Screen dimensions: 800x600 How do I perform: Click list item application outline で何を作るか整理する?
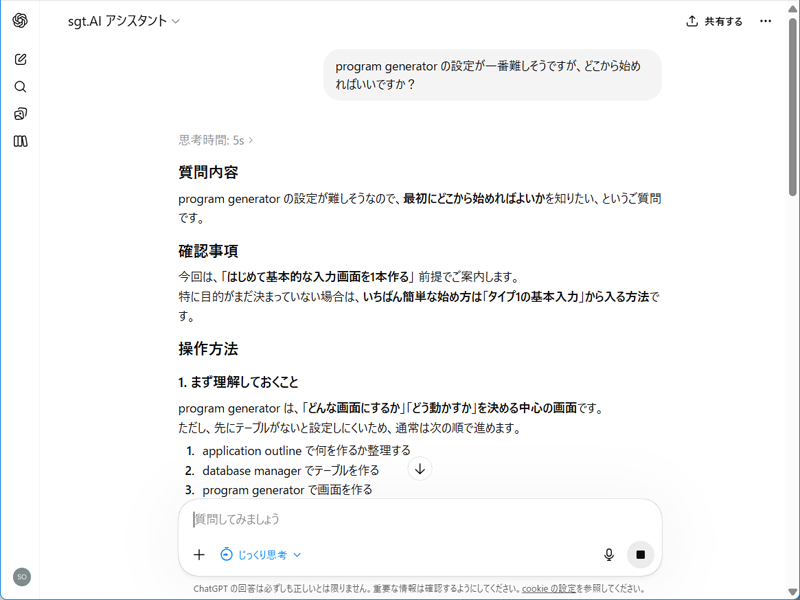(x=306, y=451)
